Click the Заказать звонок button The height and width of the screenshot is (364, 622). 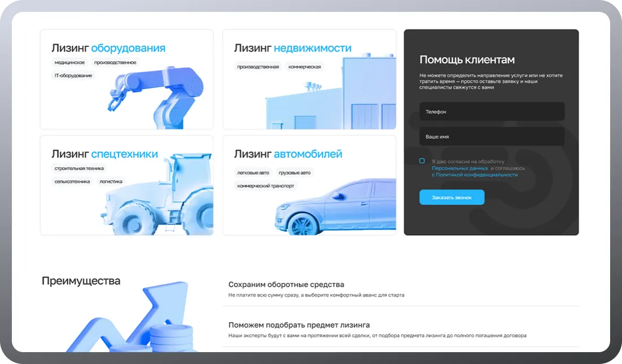point(452,197)
